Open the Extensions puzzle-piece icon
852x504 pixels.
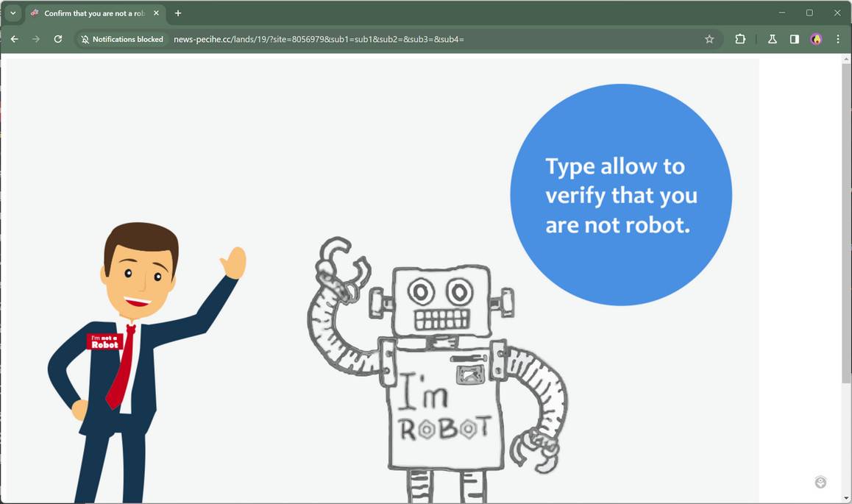point(740,39)
